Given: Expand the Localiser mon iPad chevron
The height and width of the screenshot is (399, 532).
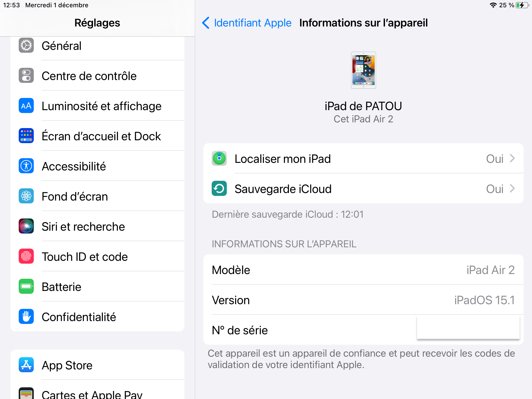Looking at the screenshot, I should coord(512,158).
